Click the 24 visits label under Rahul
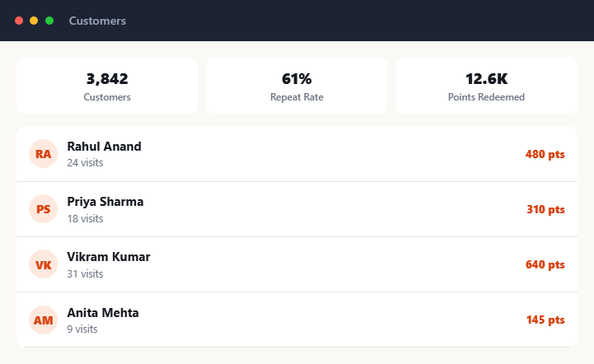This screenshot has height=364, width=594. click(85, 163)
